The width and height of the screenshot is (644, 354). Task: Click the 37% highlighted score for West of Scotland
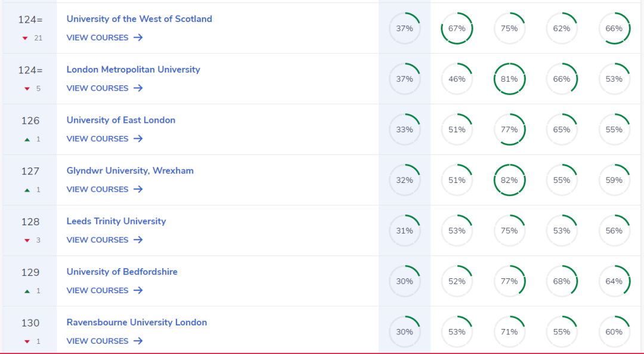click(404, 28)
